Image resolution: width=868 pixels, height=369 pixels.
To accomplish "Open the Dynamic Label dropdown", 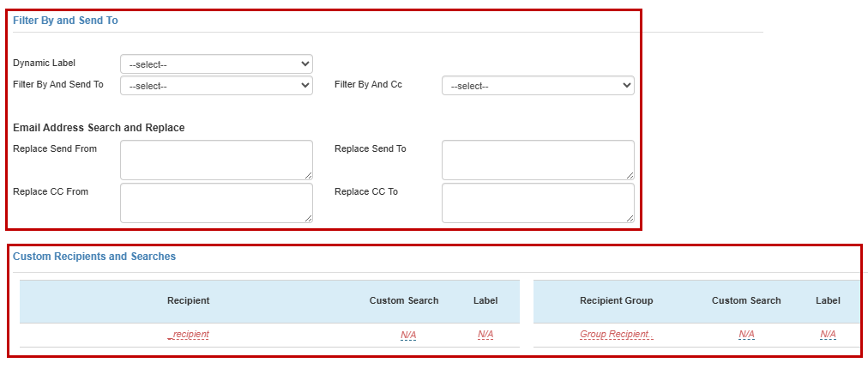I will (216, 64).
